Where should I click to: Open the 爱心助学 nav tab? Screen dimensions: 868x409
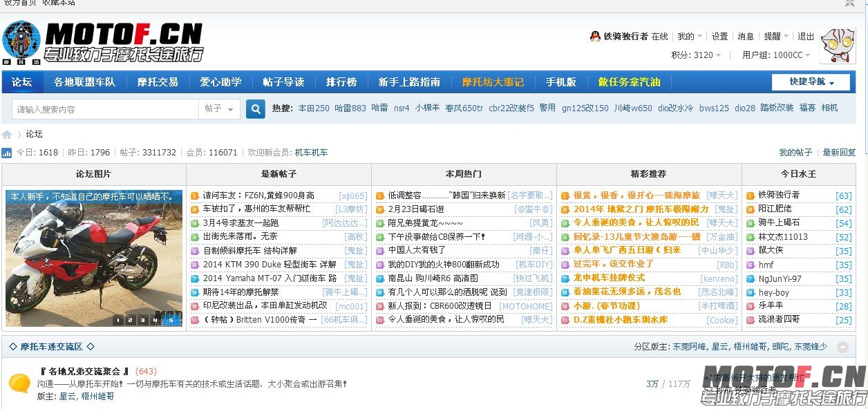tap(221, 82)
